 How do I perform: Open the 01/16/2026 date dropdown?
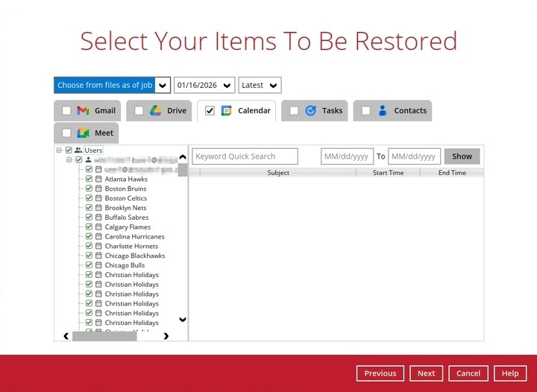227,85
